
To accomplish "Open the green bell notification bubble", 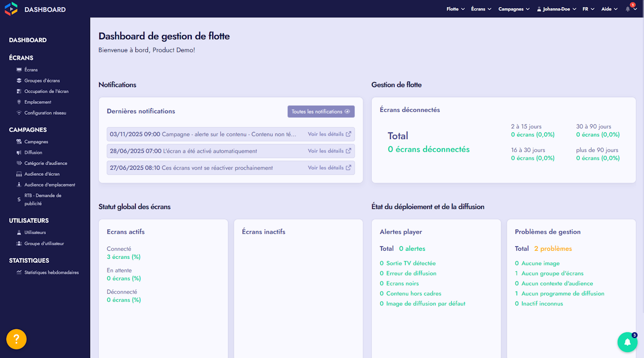I will (x=627, y=342).
